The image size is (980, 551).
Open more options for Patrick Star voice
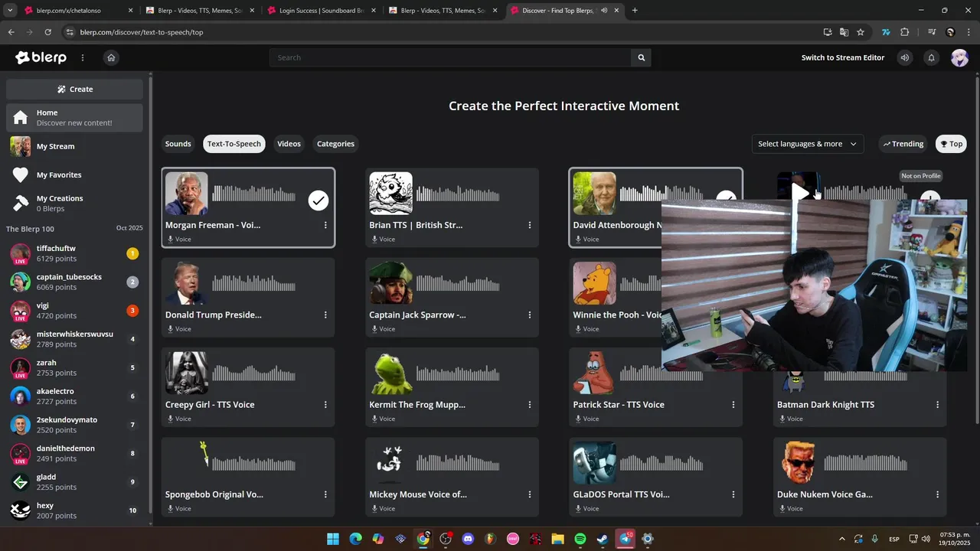tap(733, 404)
